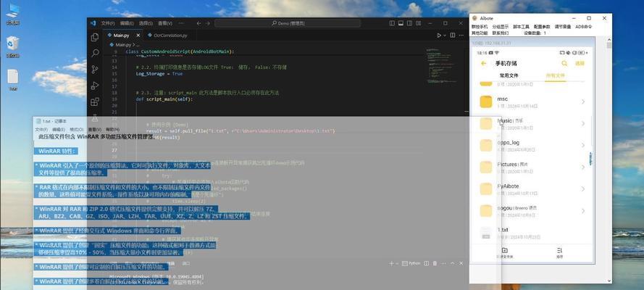Maximize the terminal panel with chevron up
This screenshot has width=644, height=290.
[453, 263]
